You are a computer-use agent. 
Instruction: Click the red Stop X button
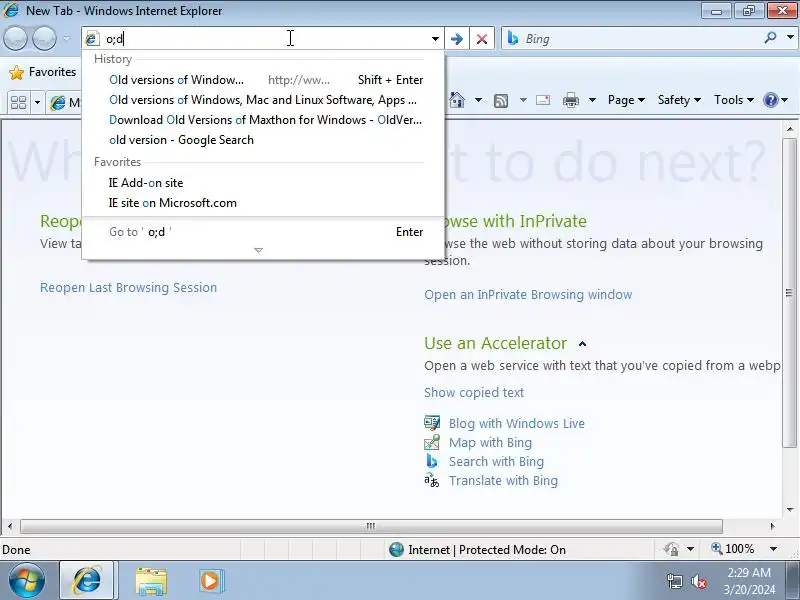(482, 39)
